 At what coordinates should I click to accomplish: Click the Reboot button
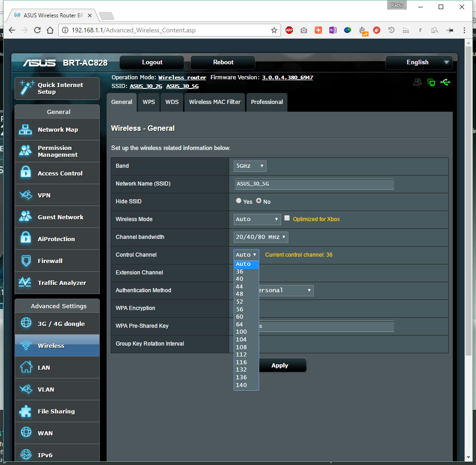point(223,62)
